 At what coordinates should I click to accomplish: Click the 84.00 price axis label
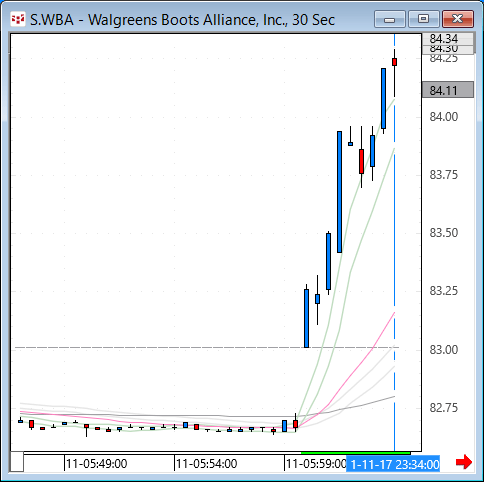tap(444, 117)
